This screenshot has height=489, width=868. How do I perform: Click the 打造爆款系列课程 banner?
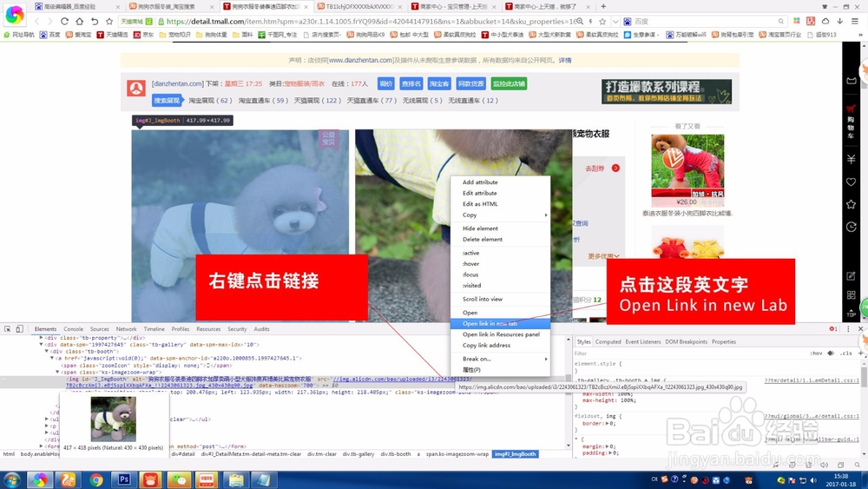667,91
